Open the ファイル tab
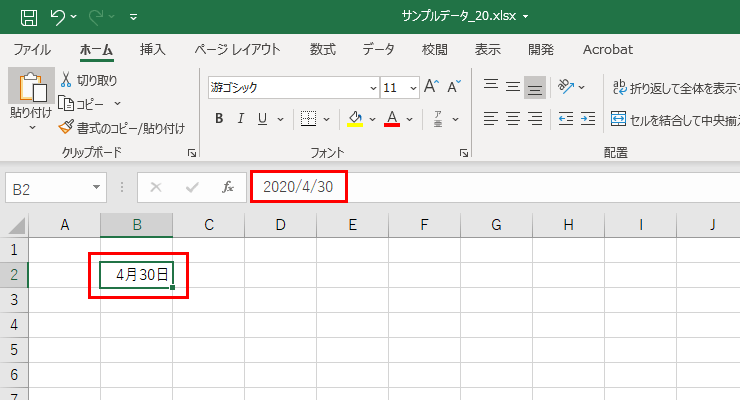Viewport: 740px width, 400px height. coord(32,49)
